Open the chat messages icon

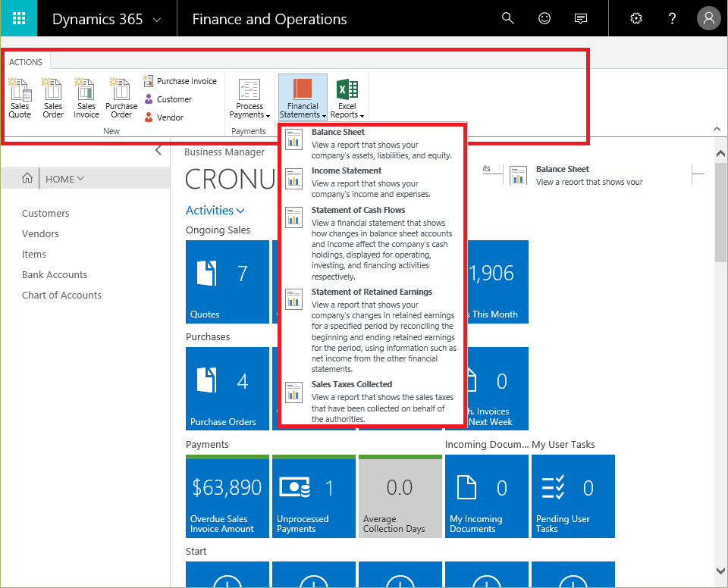[x=580, y=18]
